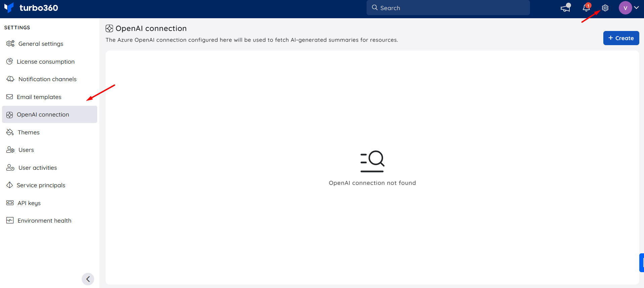Open the V user avatar menu
This screenshot has width=644, height=288.
pyautogui.click(x=625, y=8)
